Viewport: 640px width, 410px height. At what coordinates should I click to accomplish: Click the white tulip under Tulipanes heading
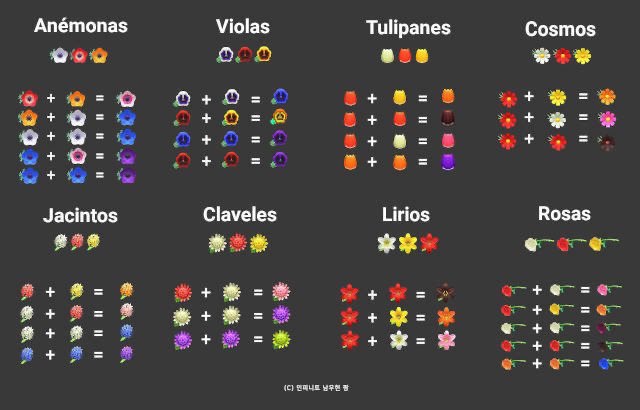[387, 57]
